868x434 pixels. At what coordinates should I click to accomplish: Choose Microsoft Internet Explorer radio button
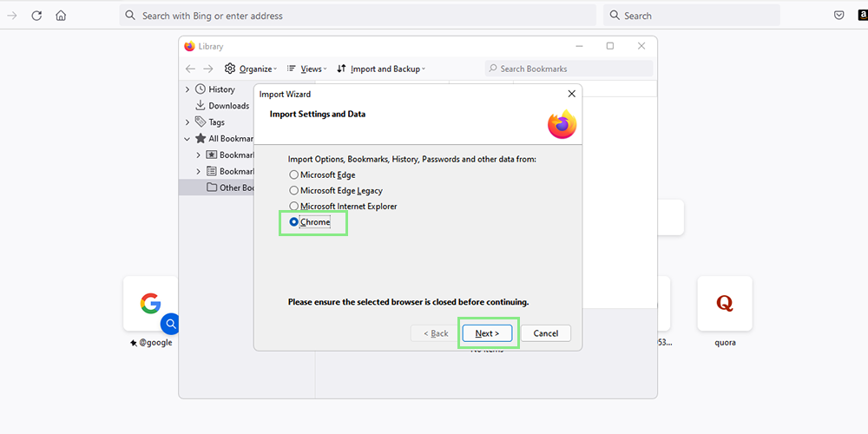pyautogui.click(x=294, y=206)
